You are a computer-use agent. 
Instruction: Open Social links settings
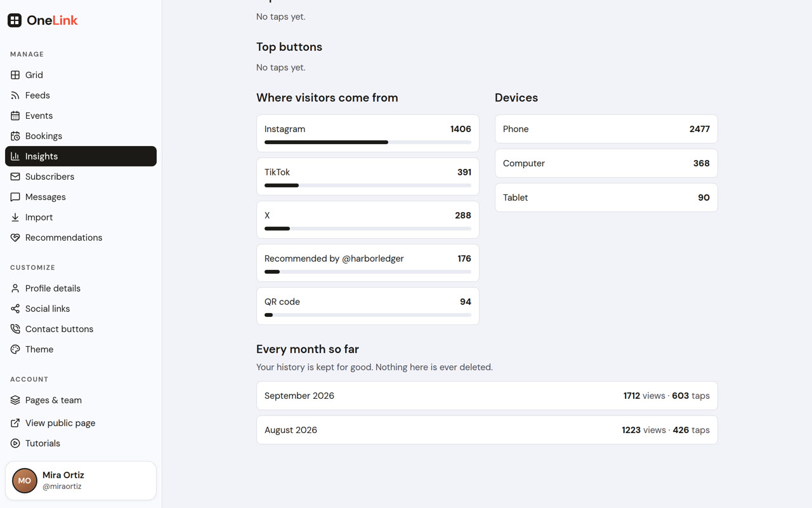(x=81, y=309)
